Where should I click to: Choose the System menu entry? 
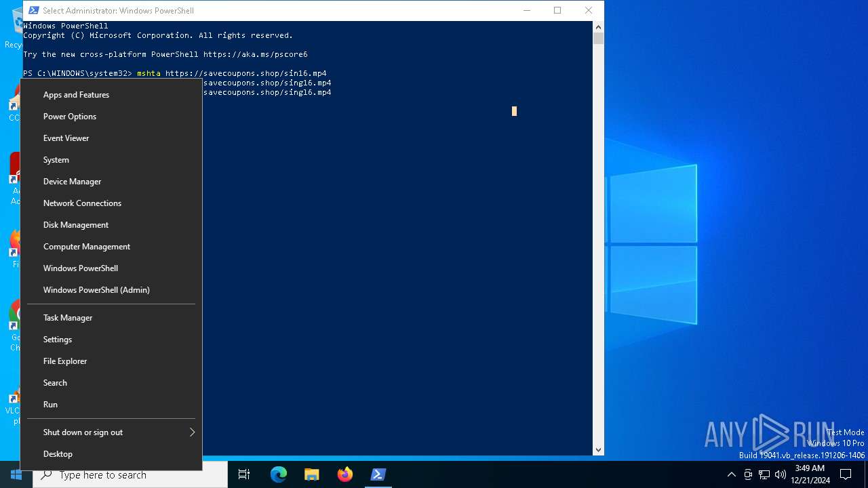111,160
